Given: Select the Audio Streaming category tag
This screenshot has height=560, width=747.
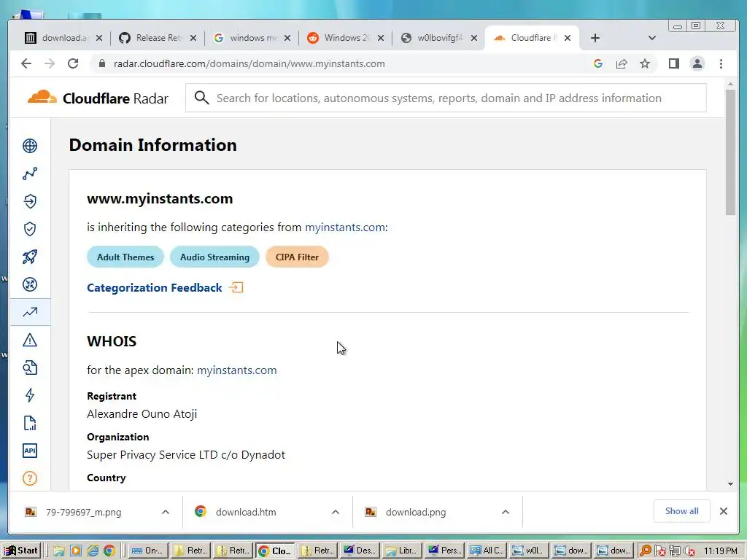Looking at the screenshot, I should click(214, 257).
